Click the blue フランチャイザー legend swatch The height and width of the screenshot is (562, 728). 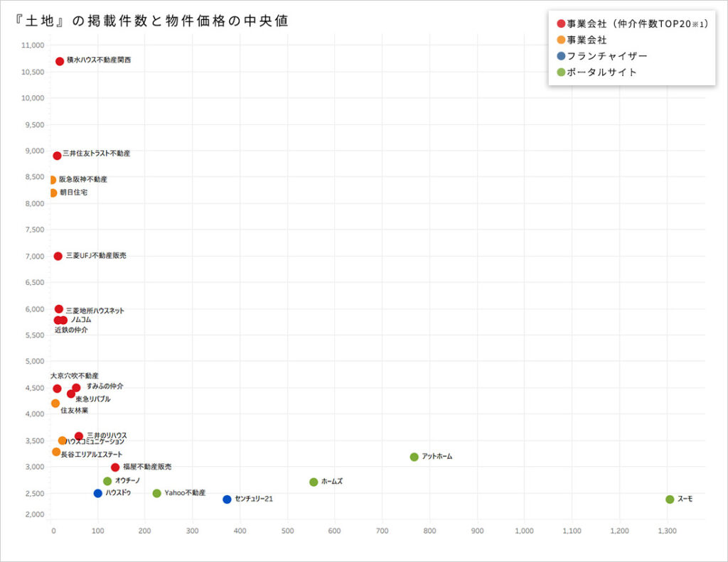(561, 56)
